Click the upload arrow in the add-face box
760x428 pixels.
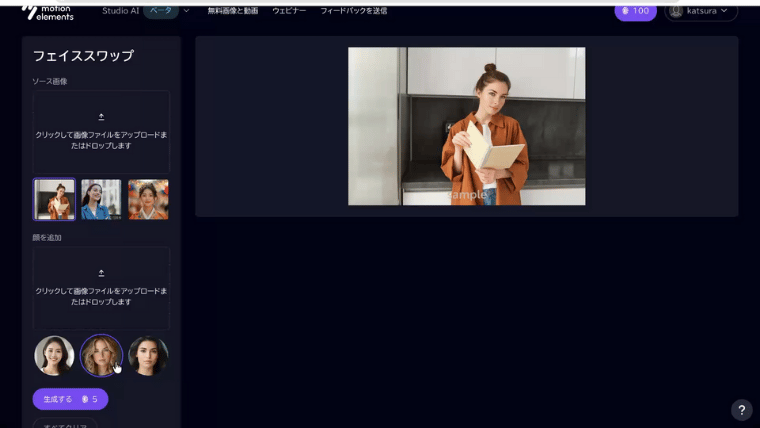coord(101,273)
